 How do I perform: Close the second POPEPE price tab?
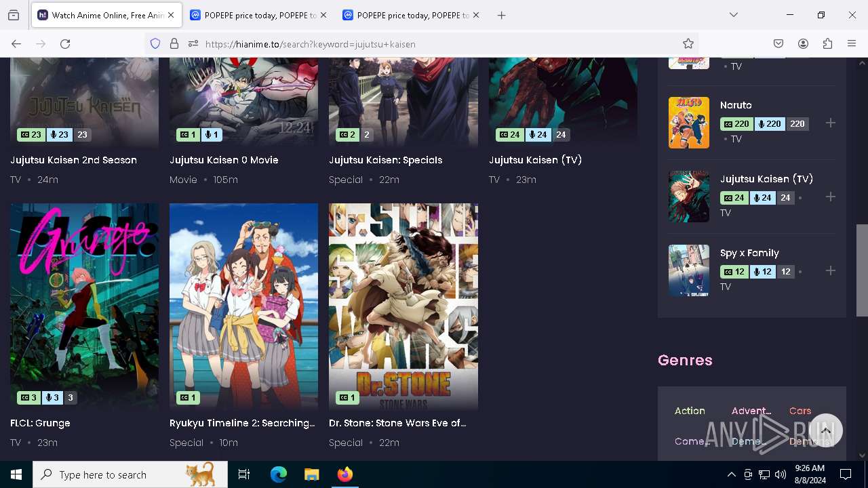tap(476, 15)
